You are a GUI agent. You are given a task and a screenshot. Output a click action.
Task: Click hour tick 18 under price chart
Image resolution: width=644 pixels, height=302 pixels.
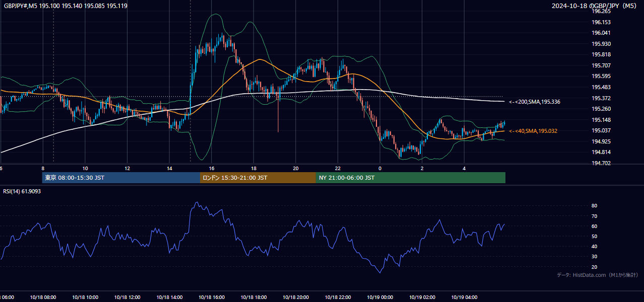click(253, 168)
